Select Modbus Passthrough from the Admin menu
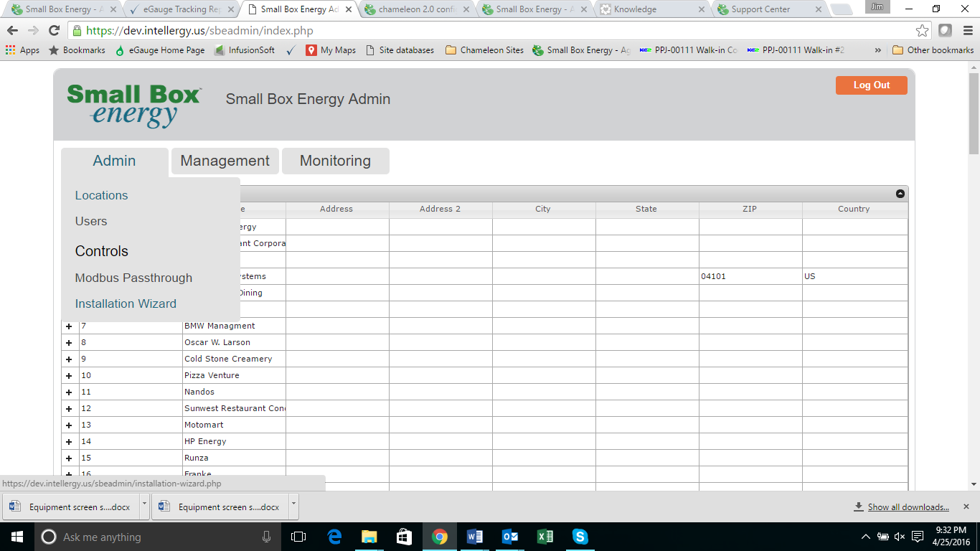This screenshot has width=980, height=551. (x=133, y=278)
